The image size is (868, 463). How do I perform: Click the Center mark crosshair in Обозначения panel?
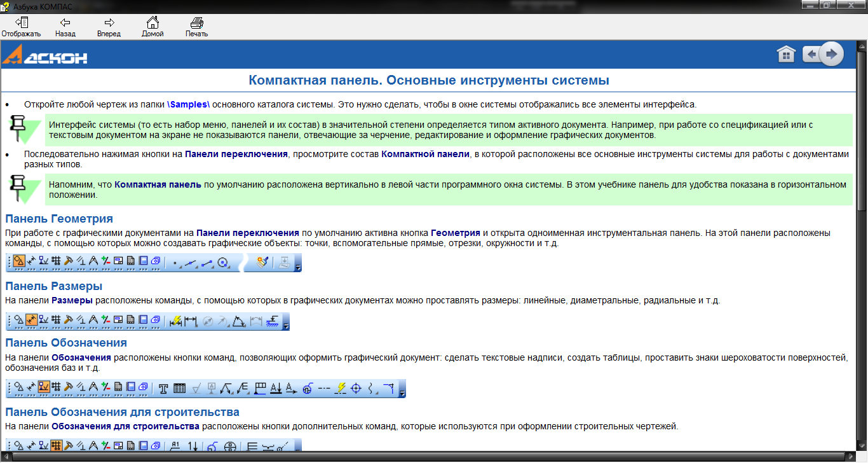pos(356,388)
